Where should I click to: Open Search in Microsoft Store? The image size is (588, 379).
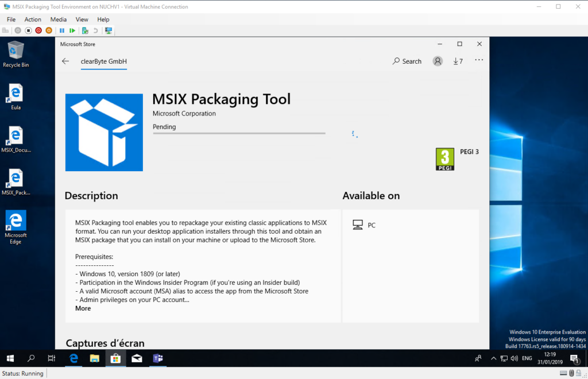tap(407, 61)
